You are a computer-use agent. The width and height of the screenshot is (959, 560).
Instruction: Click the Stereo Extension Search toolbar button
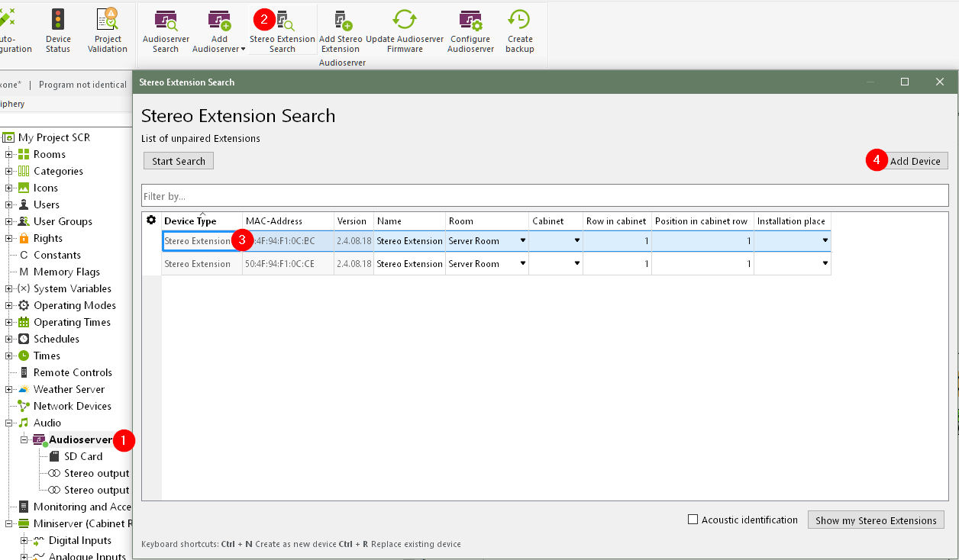[283, 31]
